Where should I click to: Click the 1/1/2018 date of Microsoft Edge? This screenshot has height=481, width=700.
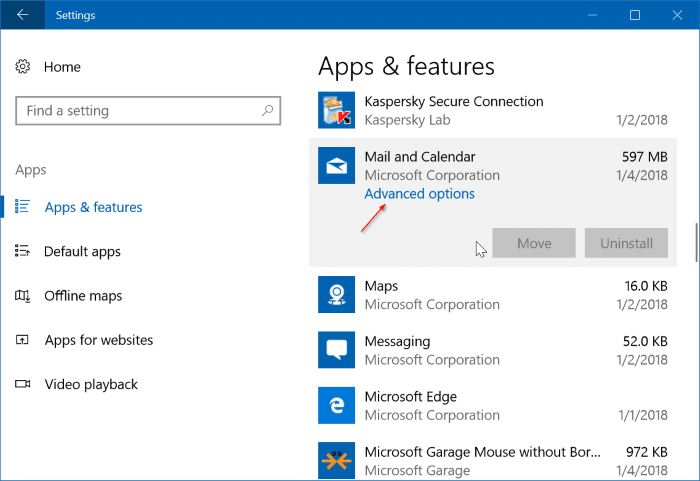643,415
